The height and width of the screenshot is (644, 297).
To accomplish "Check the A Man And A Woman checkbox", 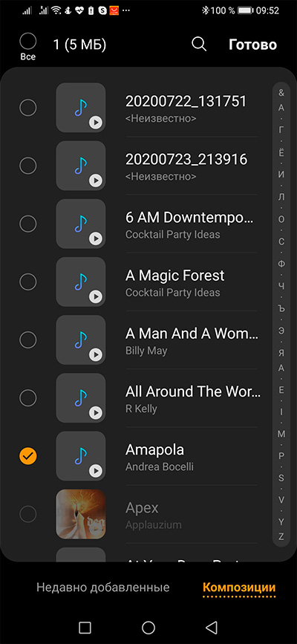I will 28,339.
